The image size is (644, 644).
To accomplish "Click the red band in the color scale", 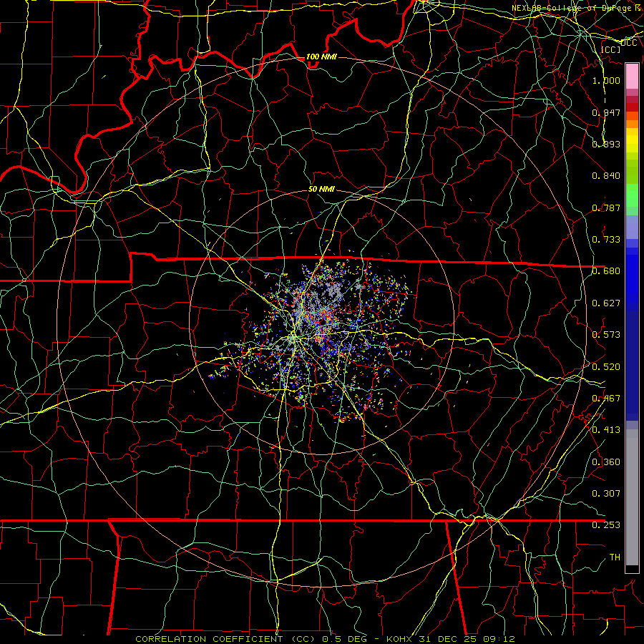I will [632, 107].
